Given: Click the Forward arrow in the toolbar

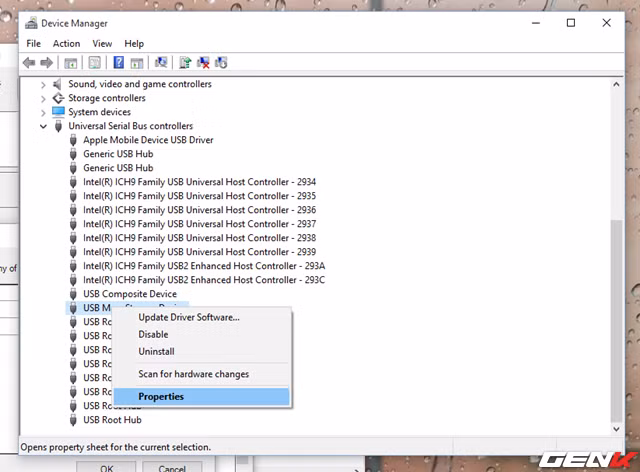Looking at the screenshot, I should pos(47,63).
